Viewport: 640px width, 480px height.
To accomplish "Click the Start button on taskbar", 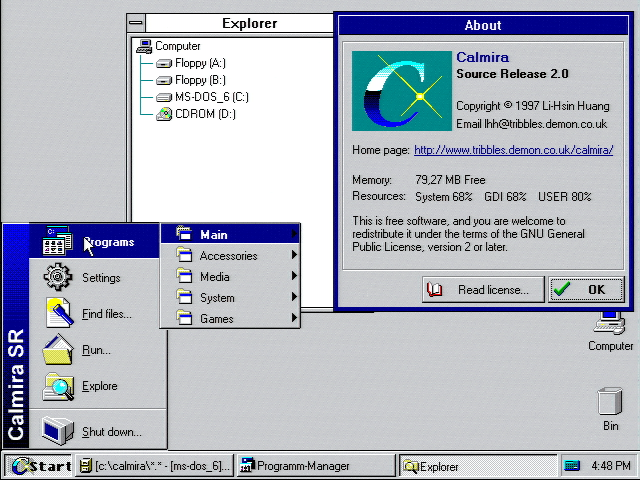I will coord(40,466).
